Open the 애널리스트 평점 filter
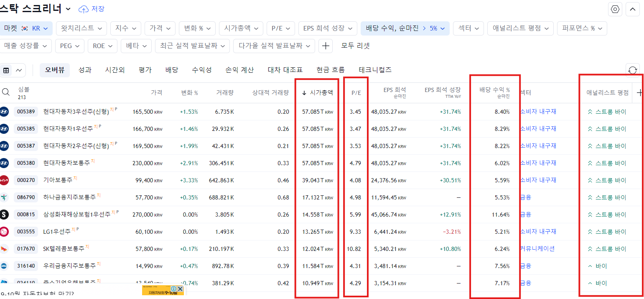 coord(520,28)
